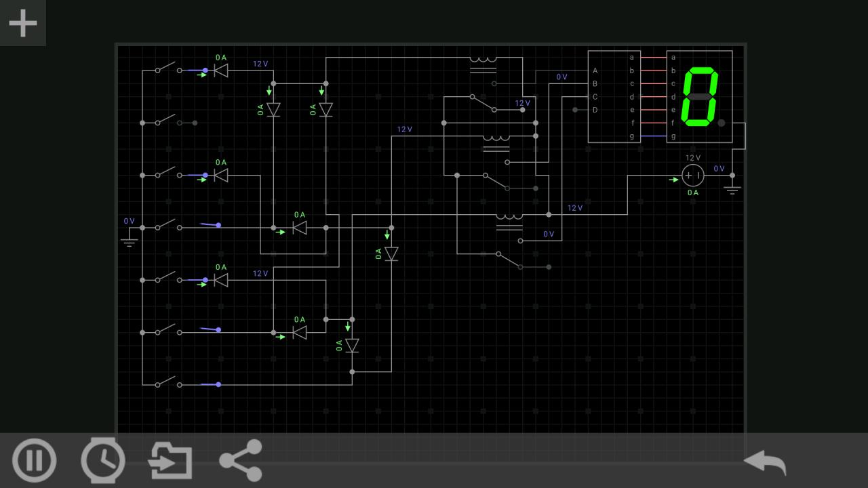The image size is (868, 488).
Task: Toggle the switch beside the left ground symbol
Action: coord(168,225)
